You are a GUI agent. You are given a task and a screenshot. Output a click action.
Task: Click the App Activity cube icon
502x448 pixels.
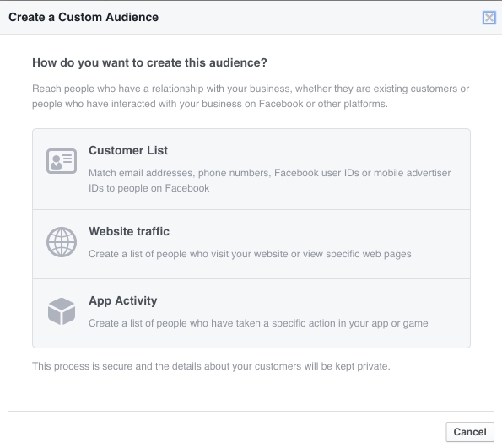62,311
